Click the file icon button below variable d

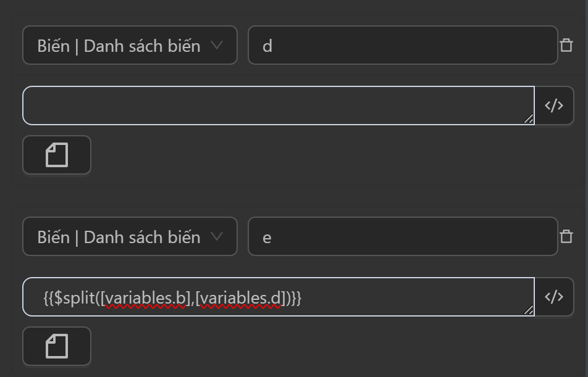pyautogui.click(x=57, y=155)
